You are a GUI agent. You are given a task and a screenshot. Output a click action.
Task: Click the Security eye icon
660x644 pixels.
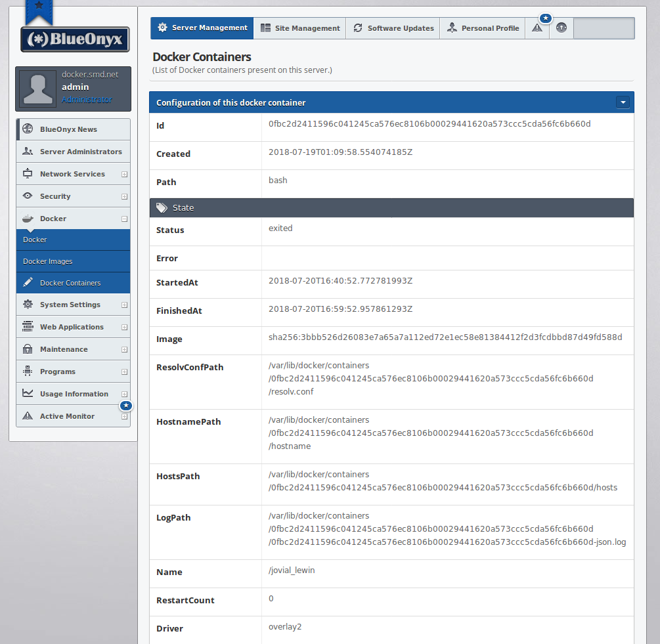(x=28, y=196)
